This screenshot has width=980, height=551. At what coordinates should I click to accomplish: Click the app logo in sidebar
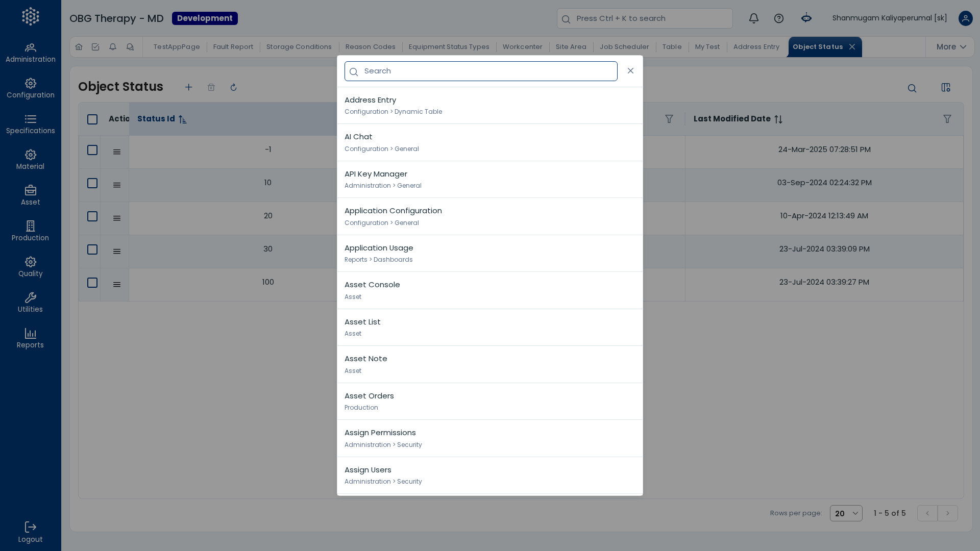coord(31,16)
